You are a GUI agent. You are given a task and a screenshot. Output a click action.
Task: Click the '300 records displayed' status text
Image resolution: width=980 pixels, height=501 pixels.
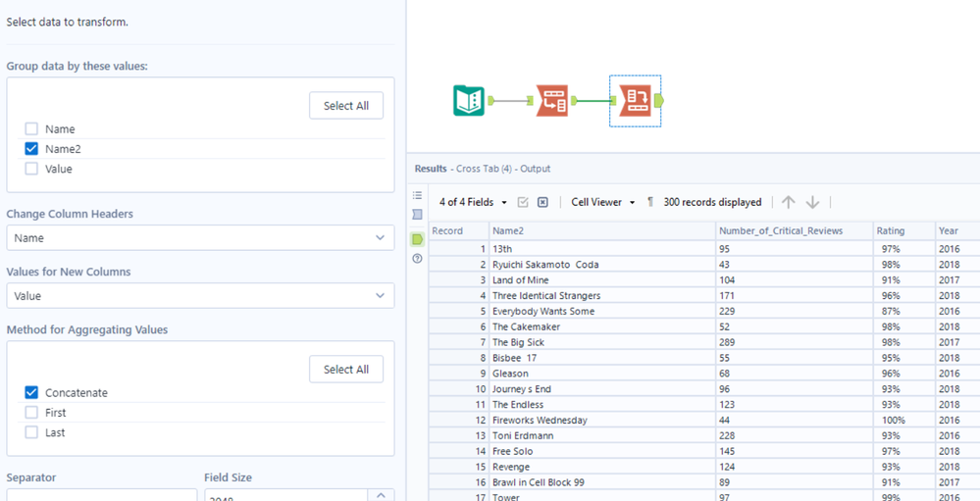coord(712,202)
